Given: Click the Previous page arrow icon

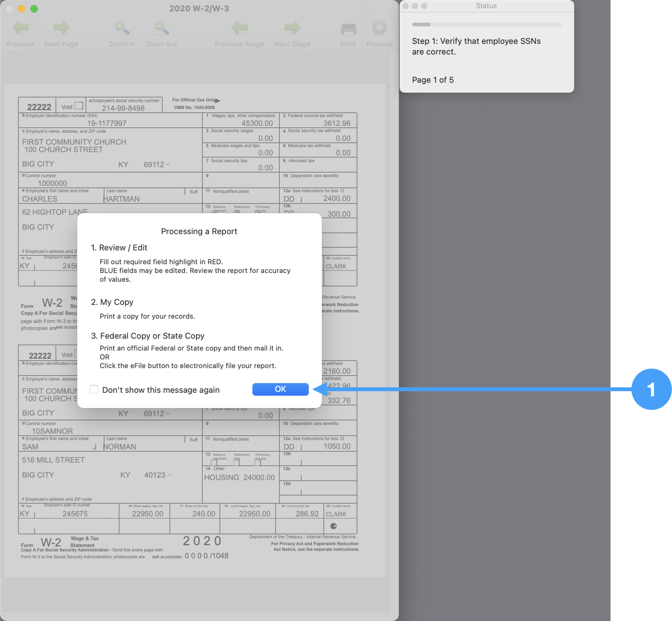Looking at the screenshot, I should point(21,27).
